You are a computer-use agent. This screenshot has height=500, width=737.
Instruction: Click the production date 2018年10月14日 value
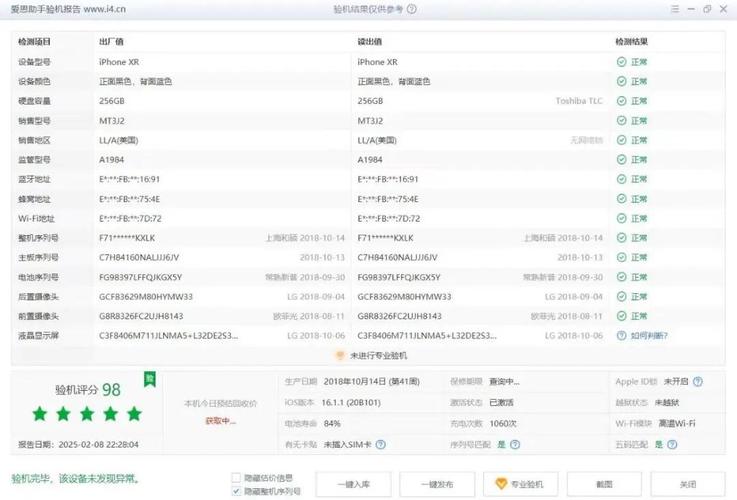point(371,382)
